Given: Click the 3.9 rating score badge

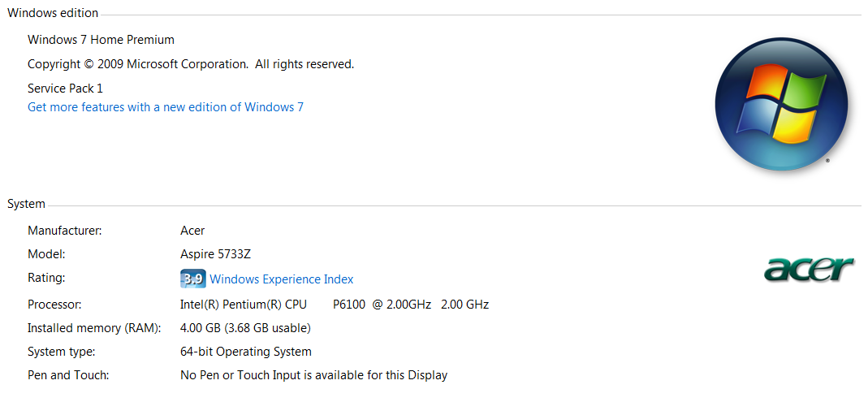Looking at the screenshot, I should click(x=192, y=279).
